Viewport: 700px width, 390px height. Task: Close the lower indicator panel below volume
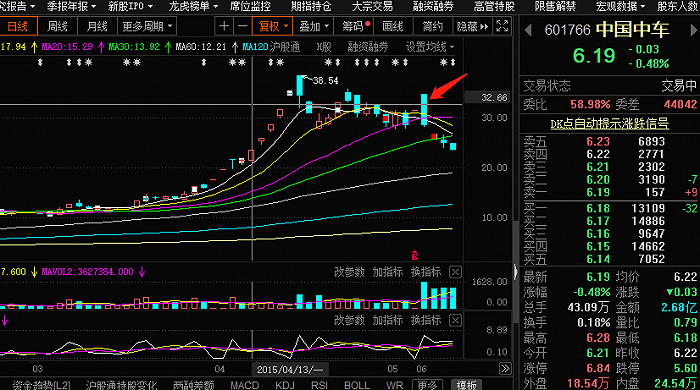pos(455,320)
